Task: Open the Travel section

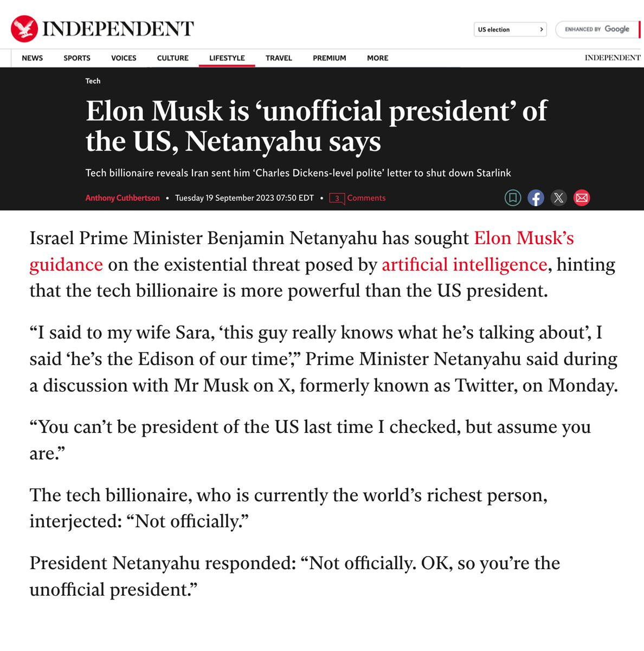Action: (279, 58)
